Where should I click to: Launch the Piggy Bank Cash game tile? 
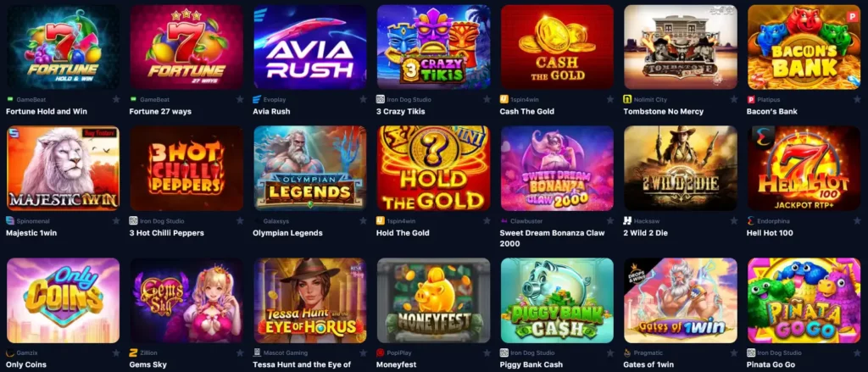coord(557,301)
